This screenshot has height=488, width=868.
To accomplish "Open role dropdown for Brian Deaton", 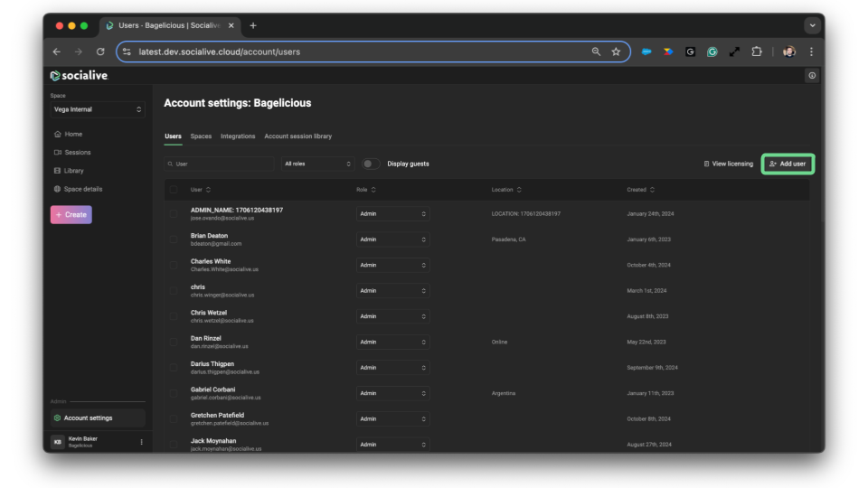I will (x=392, y=239).
